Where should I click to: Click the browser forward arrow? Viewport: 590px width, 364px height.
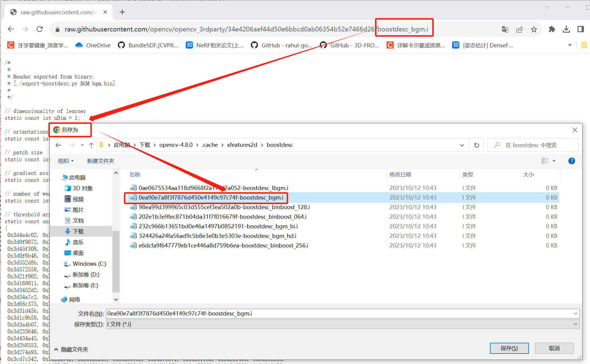(x=25, y=29)
